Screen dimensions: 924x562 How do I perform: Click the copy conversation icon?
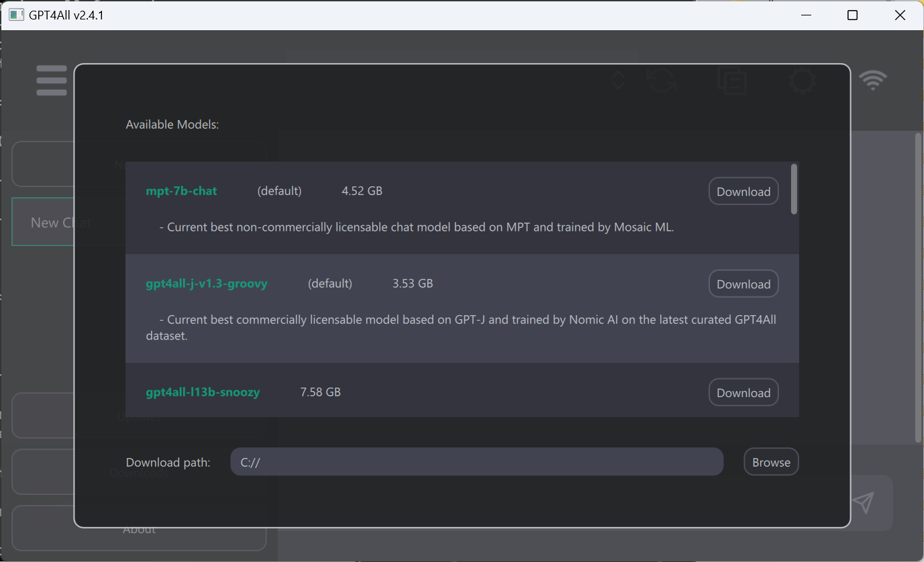pos(732,80)
